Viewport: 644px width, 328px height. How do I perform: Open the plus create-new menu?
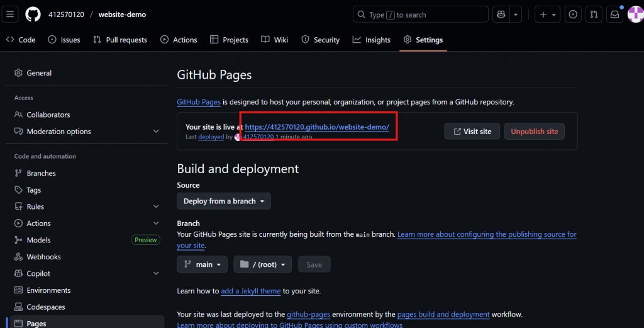pyautogui.click(x=548, y=14)
